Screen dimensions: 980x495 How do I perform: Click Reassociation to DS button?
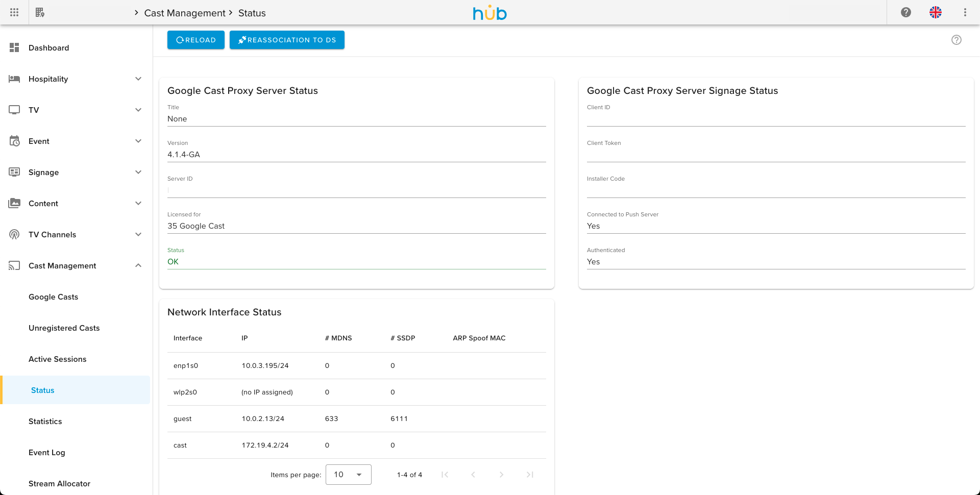click(x=287, y=40)
